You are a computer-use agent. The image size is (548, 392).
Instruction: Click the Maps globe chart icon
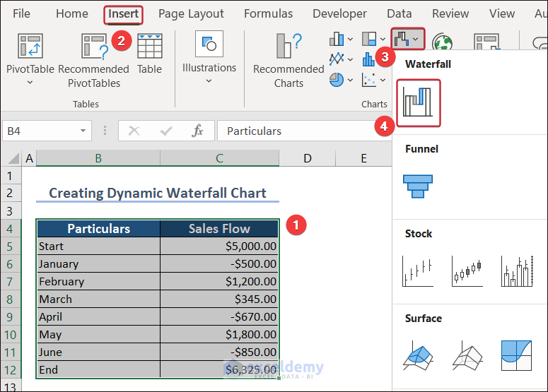pos(443,44)
